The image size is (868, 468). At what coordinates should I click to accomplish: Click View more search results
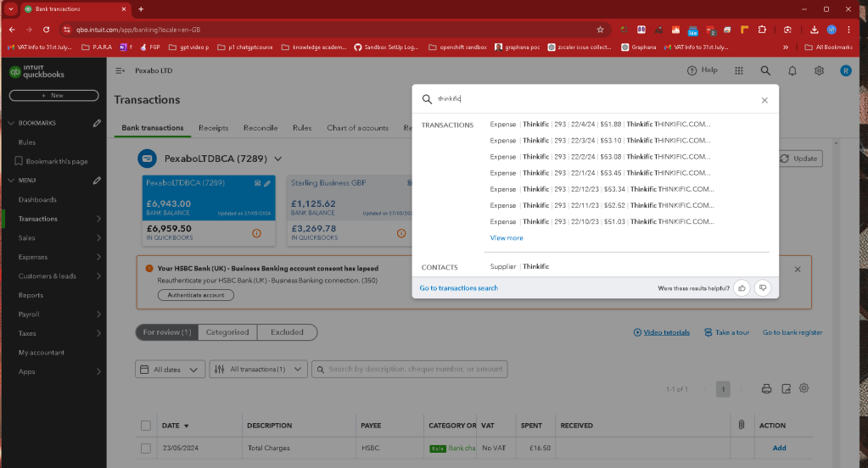pos(506,238)
